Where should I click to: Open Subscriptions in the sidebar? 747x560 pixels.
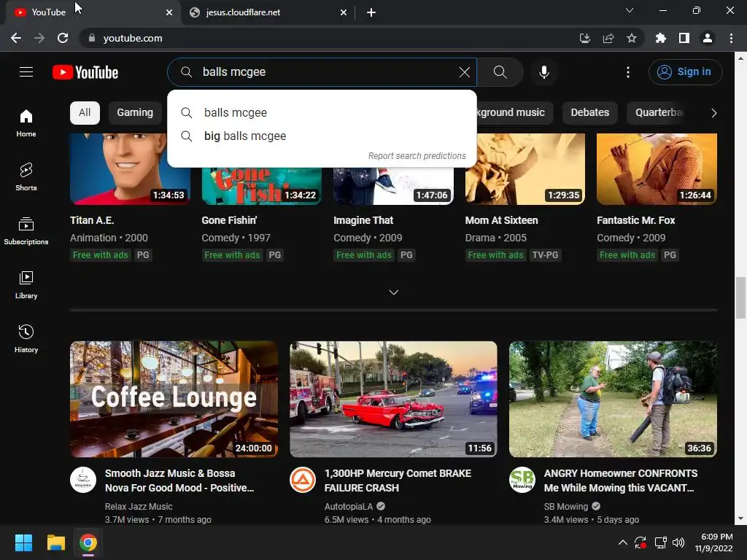[x=26, y=230]
